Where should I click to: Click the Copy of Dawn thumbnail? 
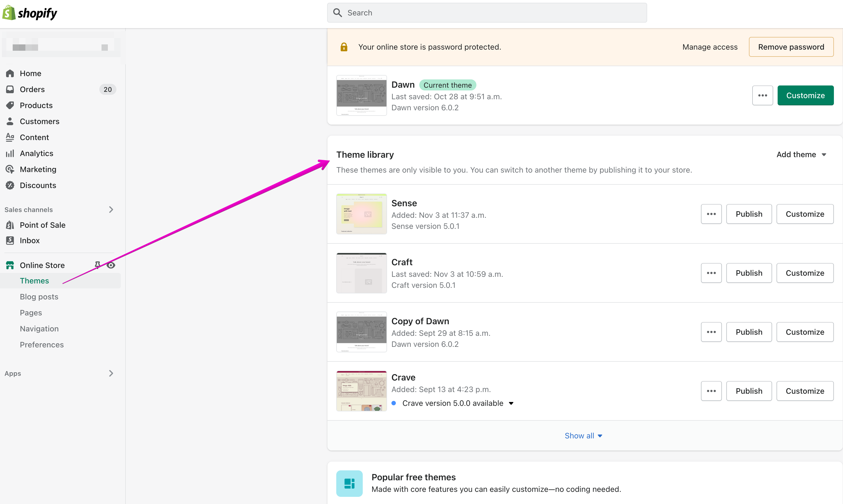point(361,332)
